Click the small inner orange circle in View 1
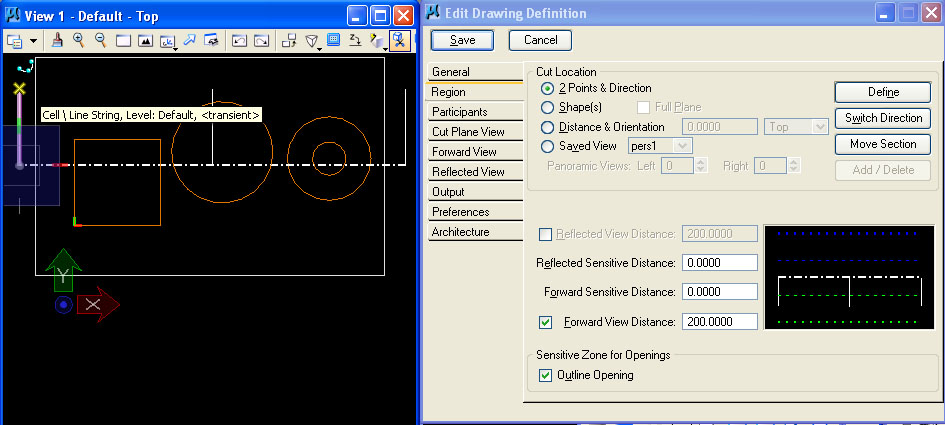Viewport: 945px width, 425px height. 329,159
